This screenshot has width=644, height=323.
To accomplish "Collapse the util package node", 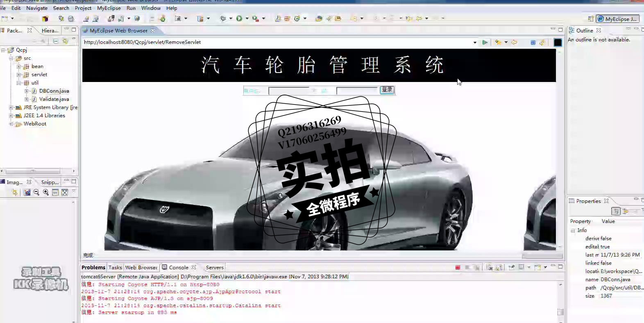I will pyautogui.click(x=18, y=83).
